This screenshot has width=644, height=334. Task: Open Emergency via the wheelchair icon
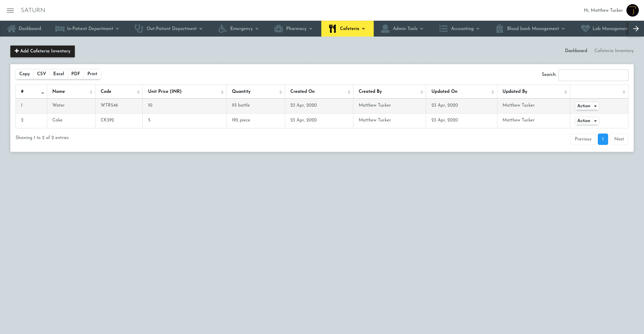pos(222,28)
